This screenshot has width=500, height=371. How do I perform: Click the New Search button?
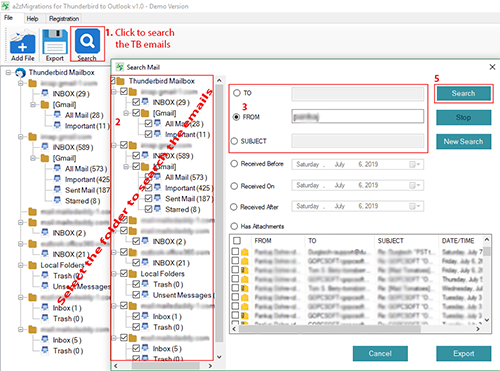pos(464,142)
